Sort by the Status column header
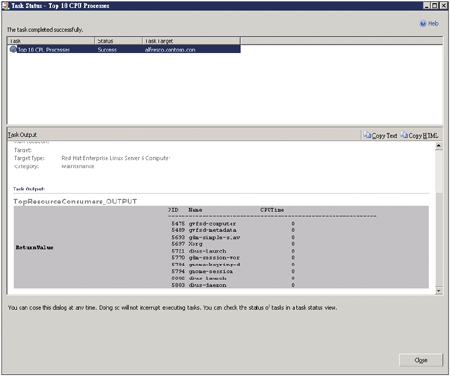This screenshot has height=376, width=450. (x=118, y=41)
